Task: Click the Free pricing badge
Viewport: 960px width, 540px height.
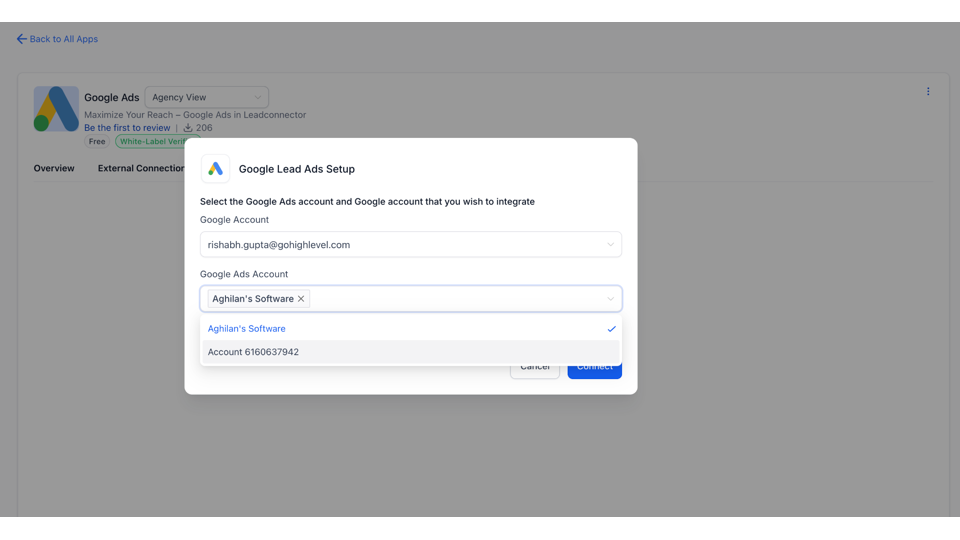Action: (97, 142)
